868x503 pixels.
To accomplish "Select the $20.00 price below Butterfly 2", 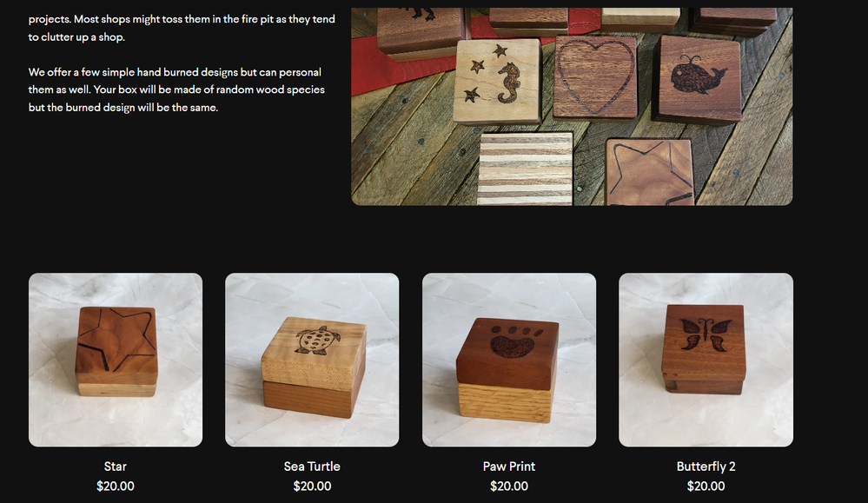I will (x=706, y=486).
